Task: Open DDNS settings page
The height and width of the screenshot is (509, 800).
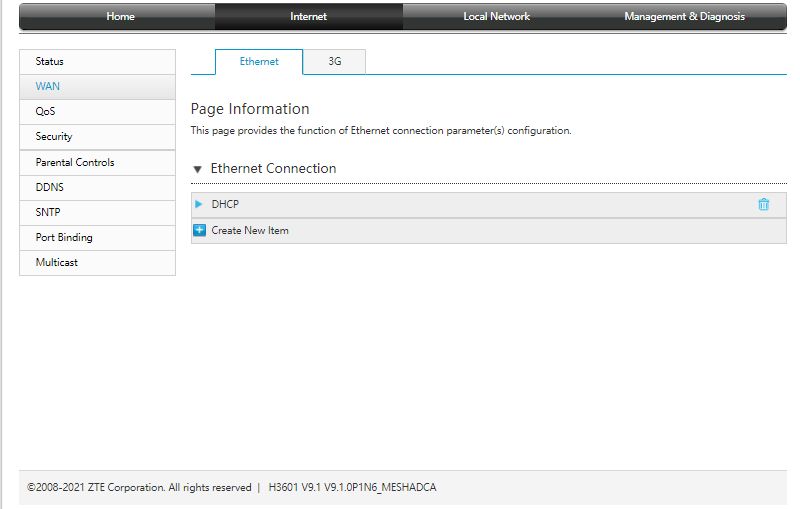Action: pos(97,188)
